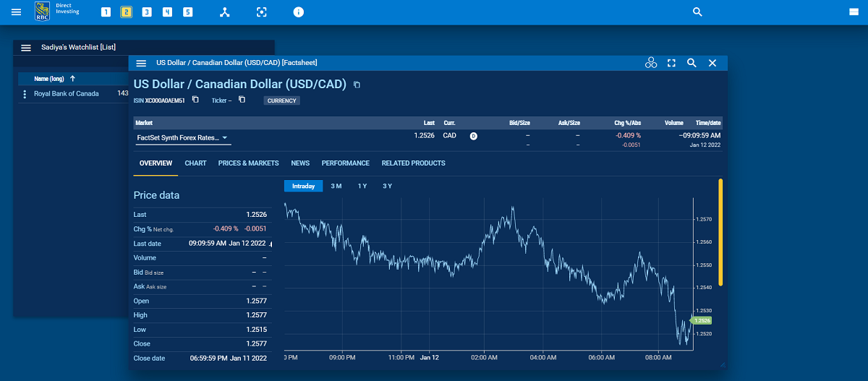The image size is (868, 381).
Task: Open Royal Bank of Canada in the watchlist
Action: 67,94
